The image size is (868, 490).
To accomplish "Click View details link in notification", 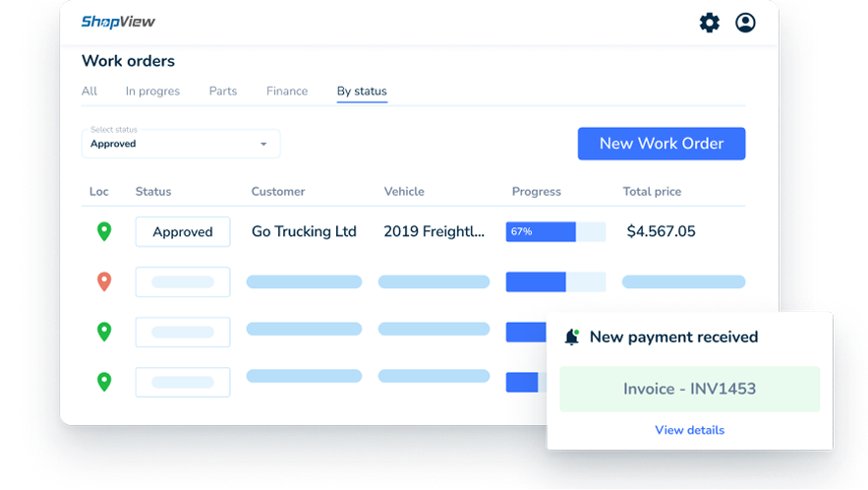I will pyautogui.click(x=690, y=430).
